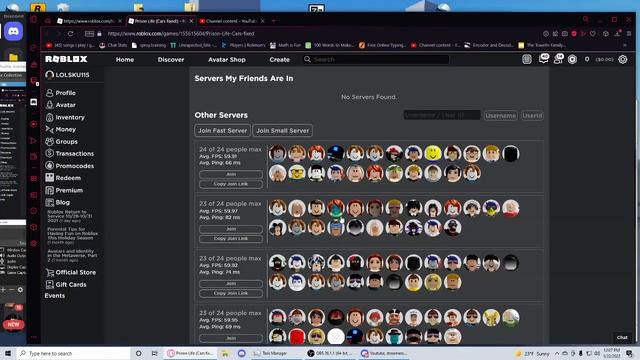
Task: Click the UserId search button
Action: [532, 116]
